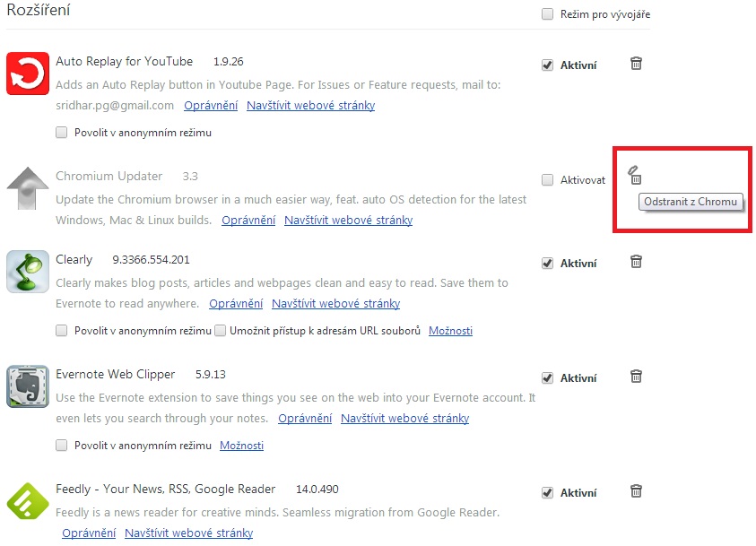Click the Feedly green diamond icon
Image resolution: width=756 pixels, height=546 pixels.
28,500
